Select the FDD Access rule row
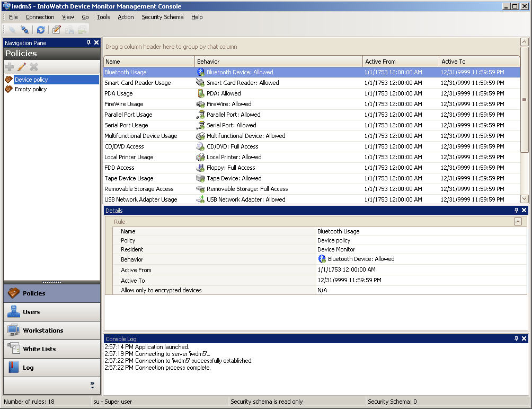The width and height of the screenshot is (532, 409). tap(312, 168)
